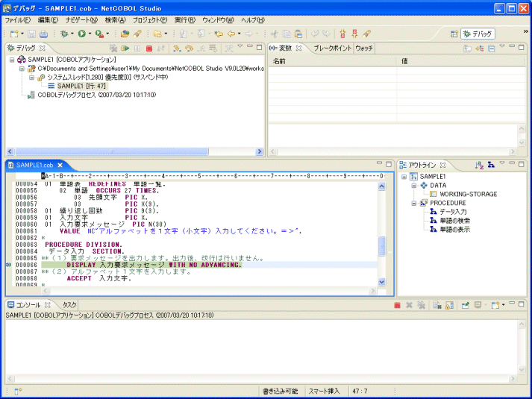This screenshot has height=399, width=532.
Task: Collapse DATA node in Outline
Action: point(414,186)
